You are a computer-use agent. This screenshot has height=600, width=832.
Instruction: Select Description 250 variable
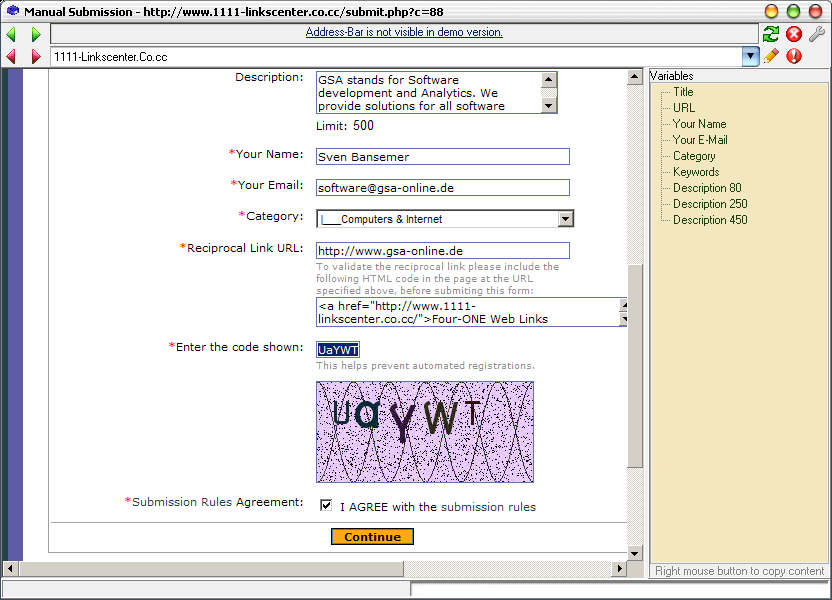[710, 203]
